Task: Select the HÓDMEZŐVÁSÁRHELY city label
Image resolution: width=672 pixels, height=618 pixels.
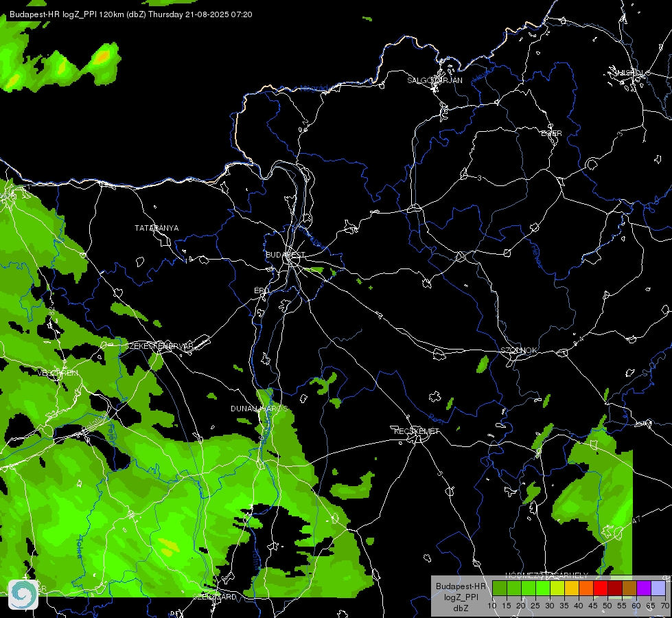Action: click(547, 575)
